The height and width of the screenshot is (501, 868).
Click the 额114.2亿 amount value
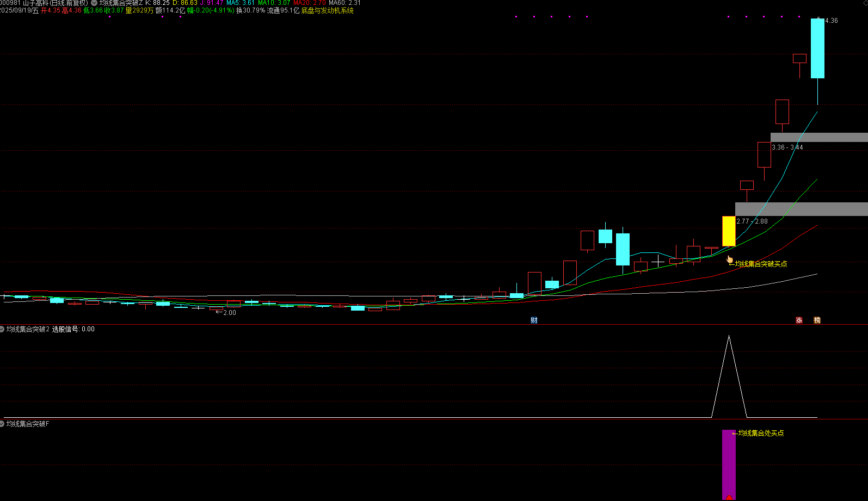coord(170,10)
